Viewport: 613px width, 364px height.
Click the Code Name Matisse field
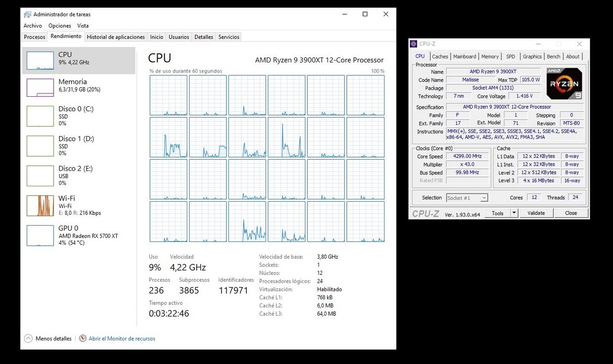click(x=471, y=80)
